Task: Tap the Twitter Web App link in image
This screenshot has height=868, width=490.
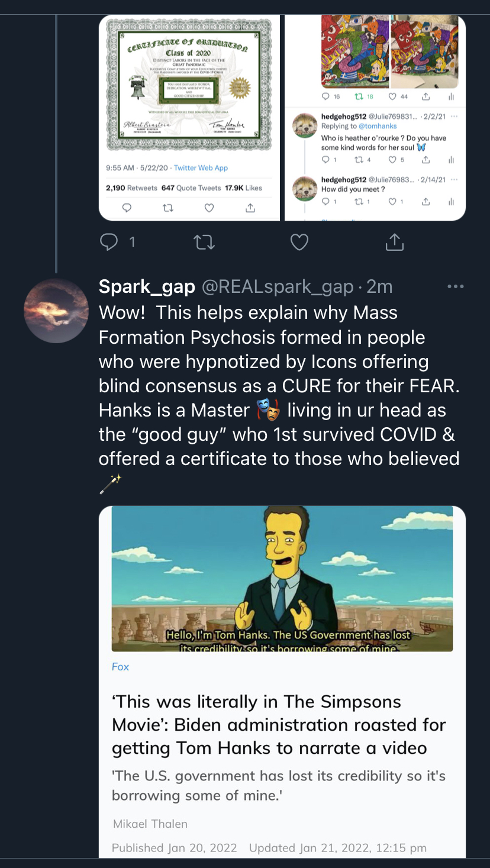Action: 201,168
